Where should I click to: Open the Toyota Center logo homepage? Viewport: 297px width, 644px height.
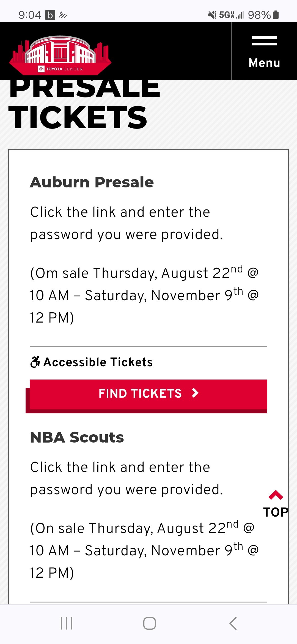coord(60,55)
